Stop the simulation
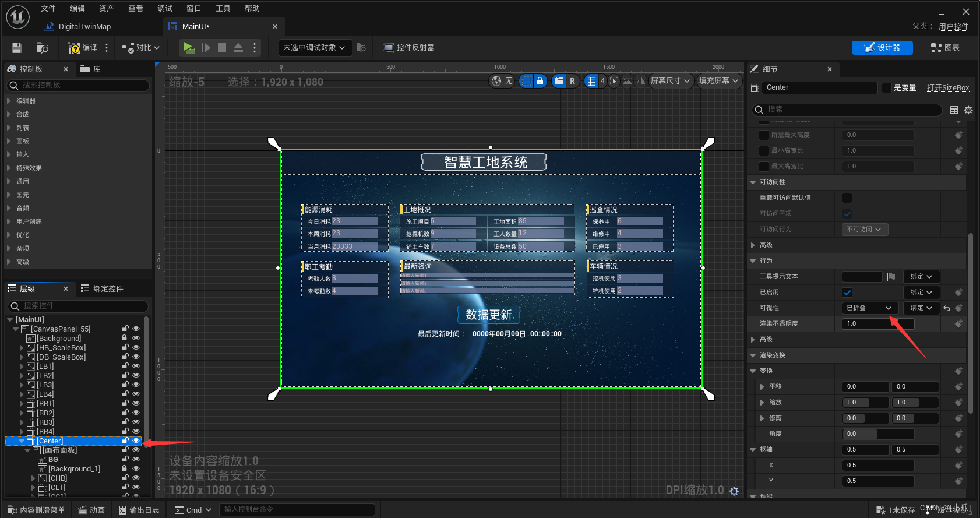Screen dimensions: 980x518 pyautogui.click(x=222, y=48)
